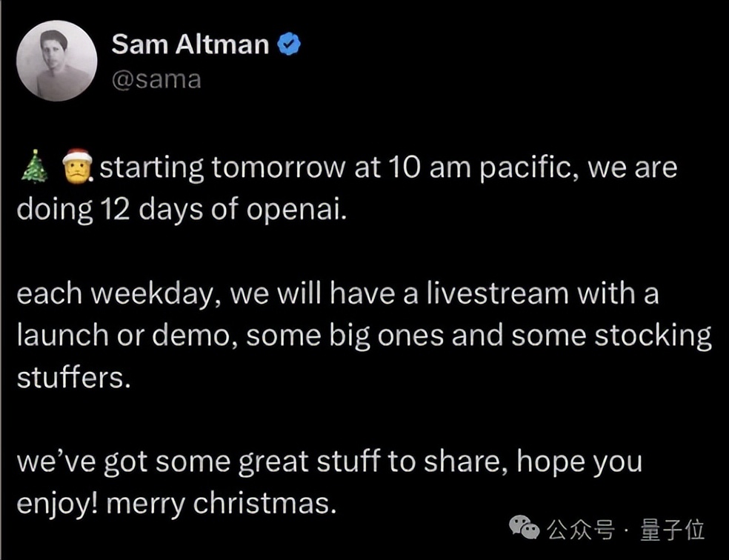Image resolution: width=729 pixels, height=560 pixels.
Task: Click the closing "merry christmas" text
Action: pyautogui.click(x=219, y=504)
